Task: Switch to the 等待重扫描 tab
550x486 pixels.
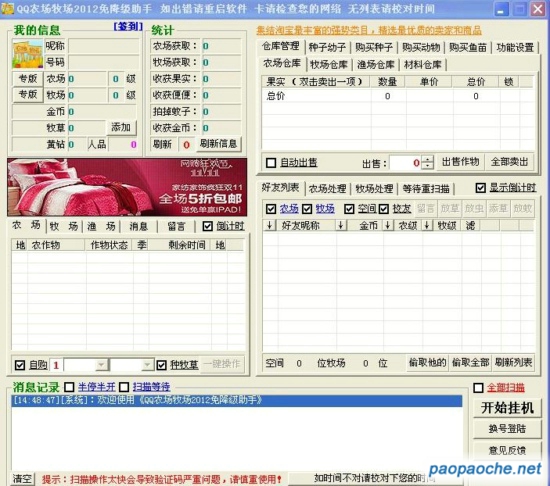Action: pyautogui.click(x=426, y=189)
